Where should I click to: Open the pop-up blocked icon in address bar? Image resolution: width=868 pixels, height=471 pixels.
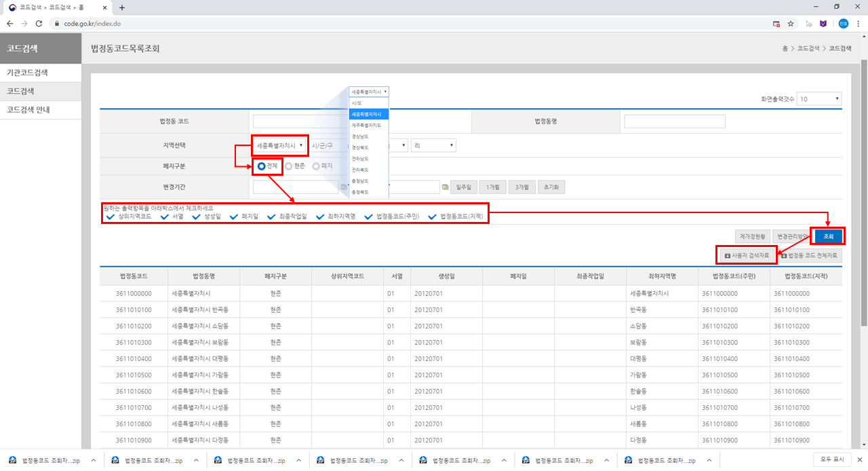(776, 23)
